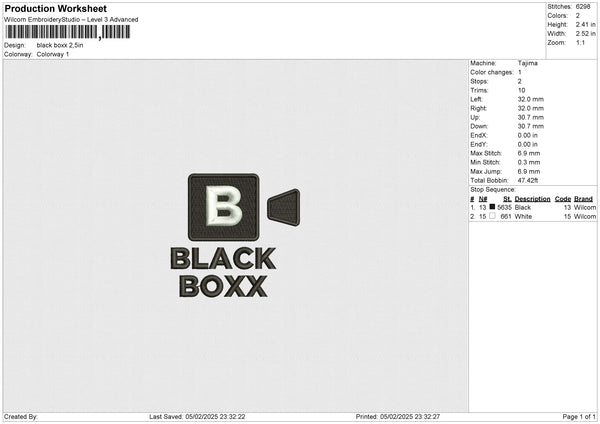This screenshot has height=424, width=600.
Task: Click the embroidered BLACK word
Action: coord(223,259)
